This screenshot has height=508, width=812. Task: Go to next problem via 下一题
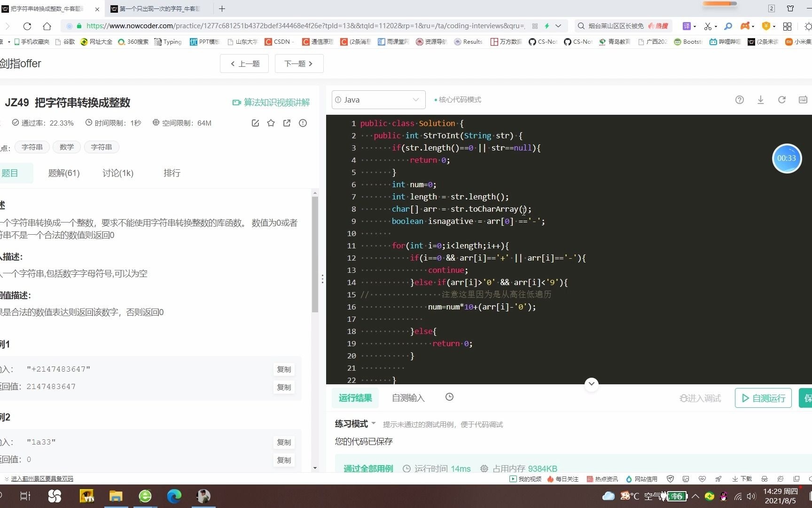coord(299,63)
